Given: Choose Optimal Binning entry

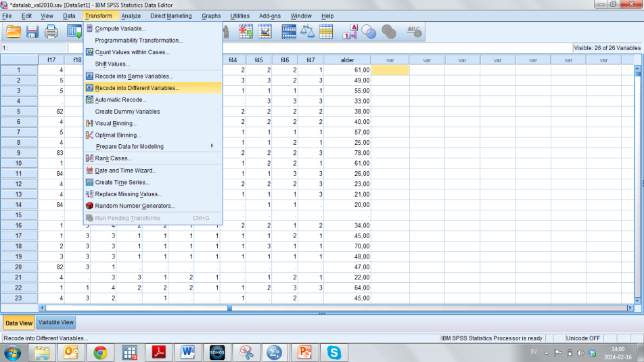Looking at the screenshot, I should 153,135.
